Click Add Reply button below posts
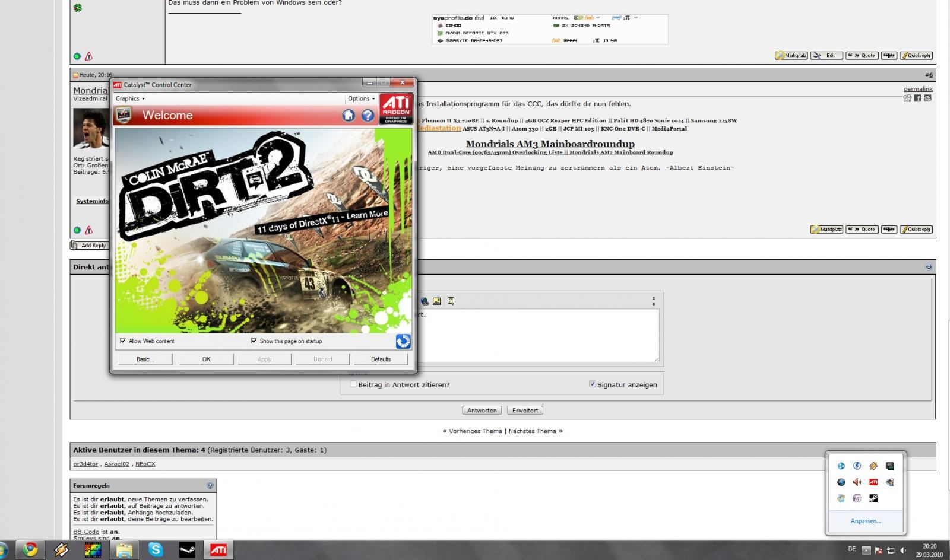This screenshot has height=560, width=950. pos(90,245)
